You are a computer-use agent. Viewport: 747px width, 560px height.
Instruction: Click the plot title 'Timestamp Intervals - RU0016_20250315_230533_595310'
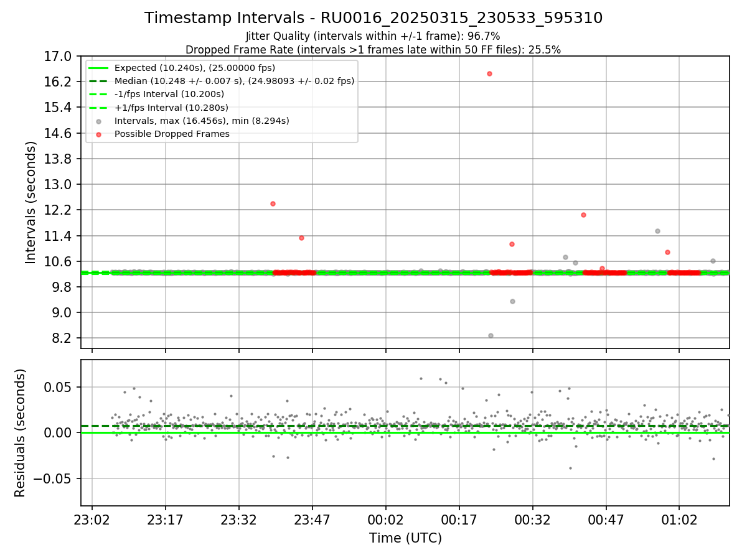(x=374, y=18)
